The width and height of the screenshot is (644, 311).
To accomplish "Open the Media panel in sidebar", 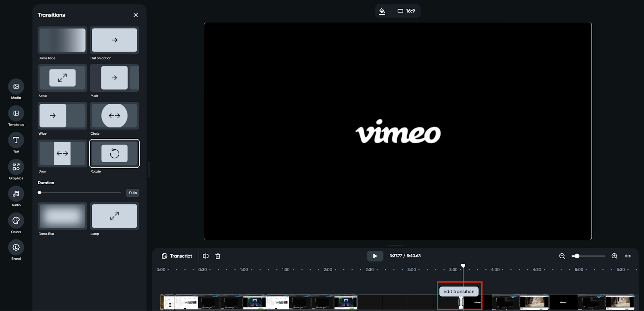I will pyautogui.click(x=16, y=87).
